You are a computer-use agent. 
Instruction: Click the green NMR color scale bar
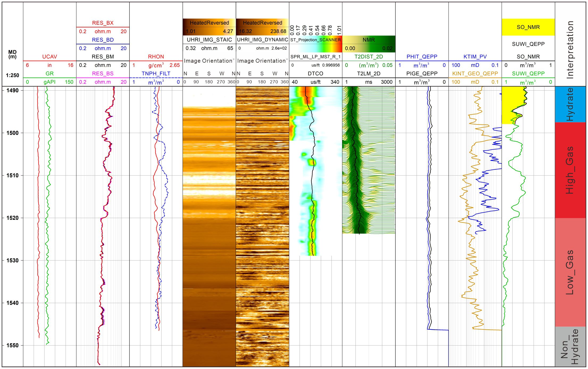(x=369, y=44)
